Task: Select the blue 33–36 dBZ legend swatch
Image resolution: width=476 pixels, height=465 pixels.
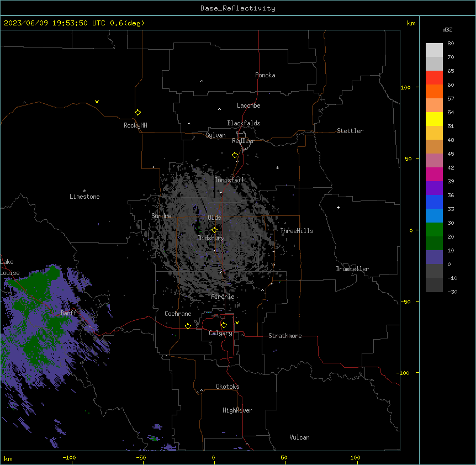Action: pyautogui.click(x=434, y=202)
